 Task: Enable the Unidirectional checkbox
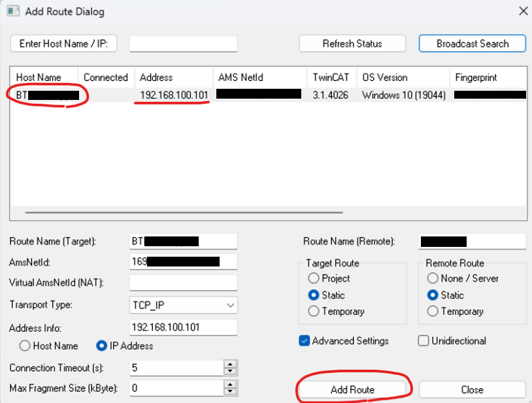point(422,341)
